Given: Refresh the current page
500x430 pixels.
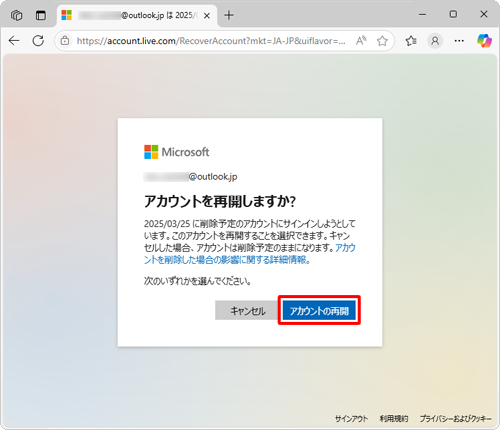Looking at the screenshot, I should coord(38,41).
